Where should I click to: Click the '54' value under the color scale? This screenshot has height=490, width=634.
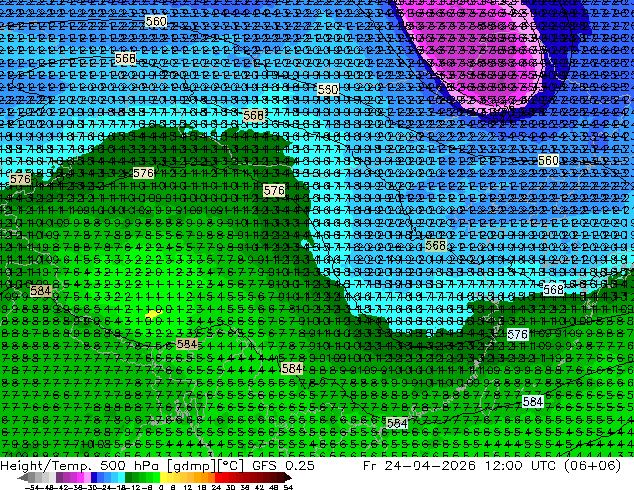click(x=288, y=487)
